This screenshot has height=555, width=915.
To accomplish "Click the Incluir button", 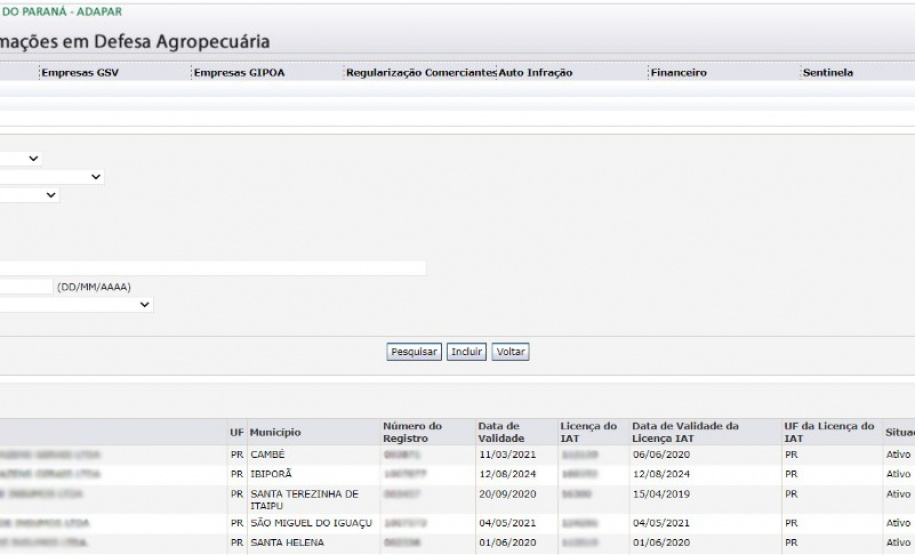I will [x=466, y=352].
